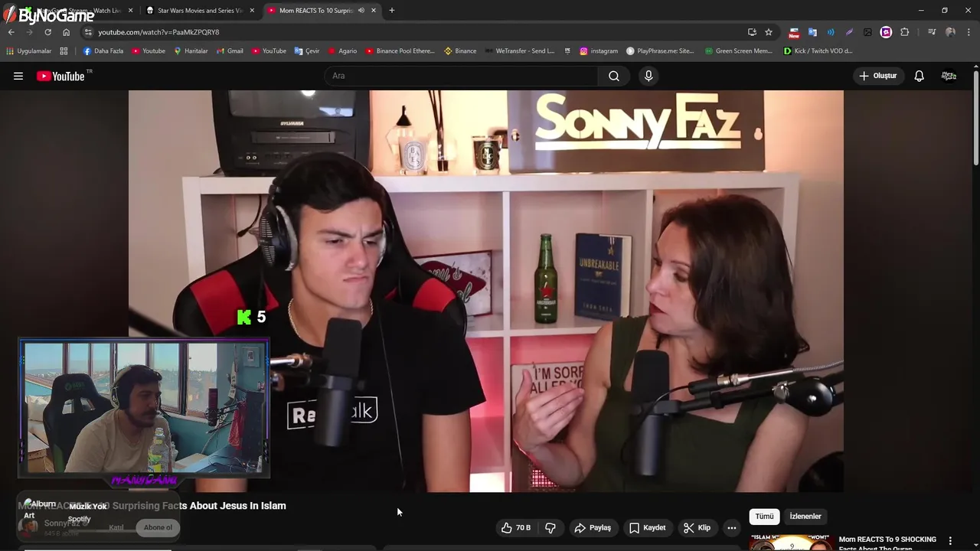This screenshot has width=980, height=551.
Task: Share the video using Paylaş
Action: point(593,527)
